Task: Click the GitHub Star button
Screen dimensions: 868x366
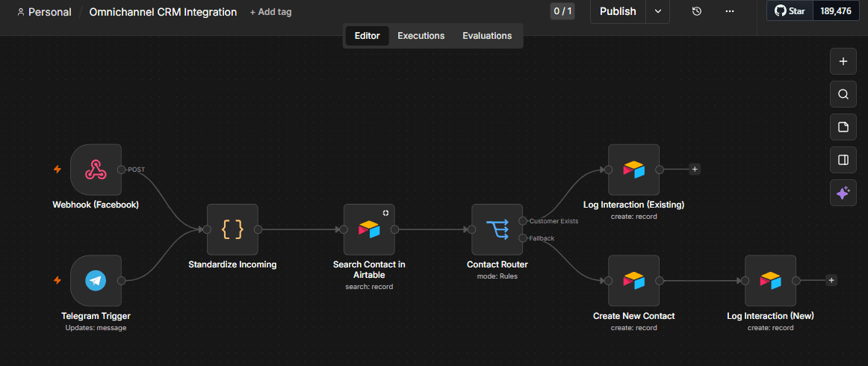Action: coord(790,11)
